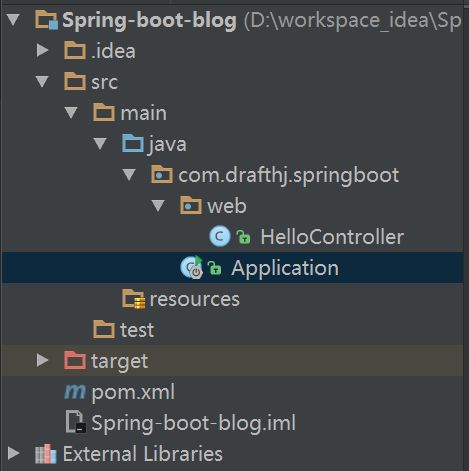Viewport: 469px width, 471px height.
Task: Click the External Libraries bar-chart icon
Action: pyautogui.click(x=46, y=454)
